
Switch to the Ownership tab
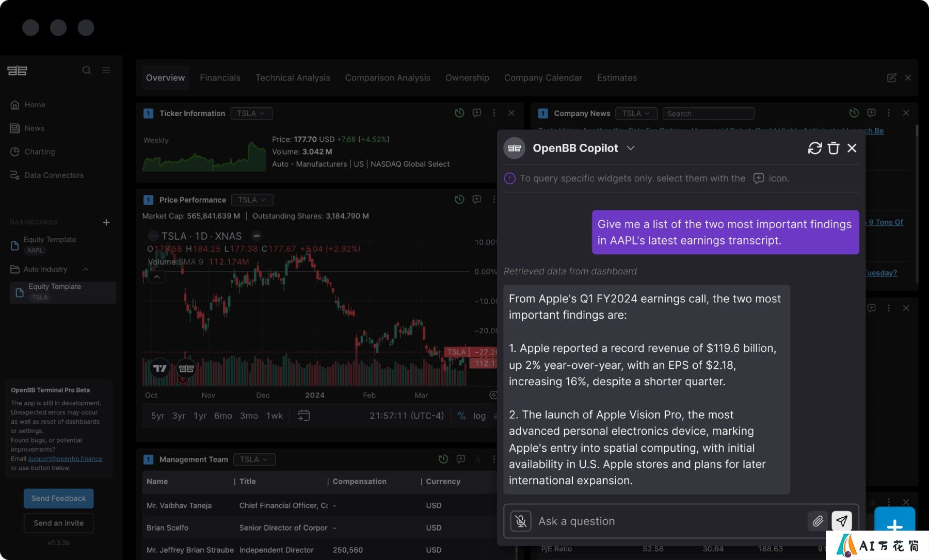coord(467,78)
